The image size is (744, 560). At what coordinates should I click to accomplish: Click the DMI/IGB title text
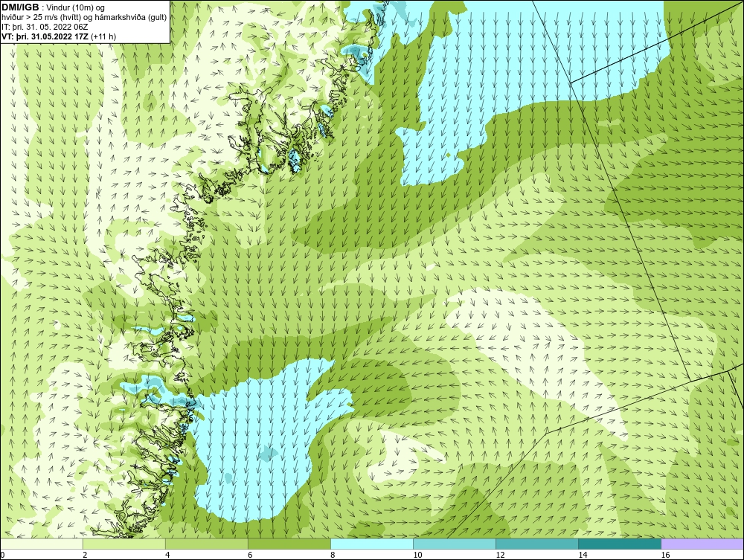pyautogui.click(x=20, y=7)
